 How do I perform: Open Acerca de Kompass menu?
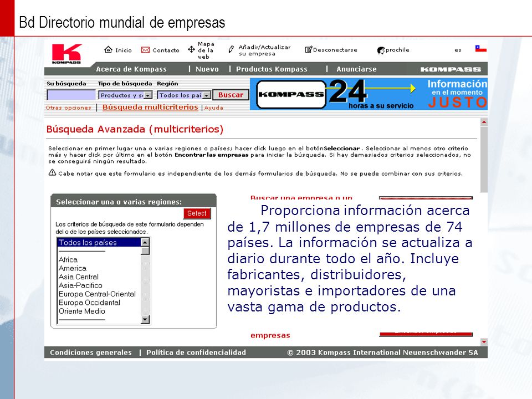coord(131,69)
